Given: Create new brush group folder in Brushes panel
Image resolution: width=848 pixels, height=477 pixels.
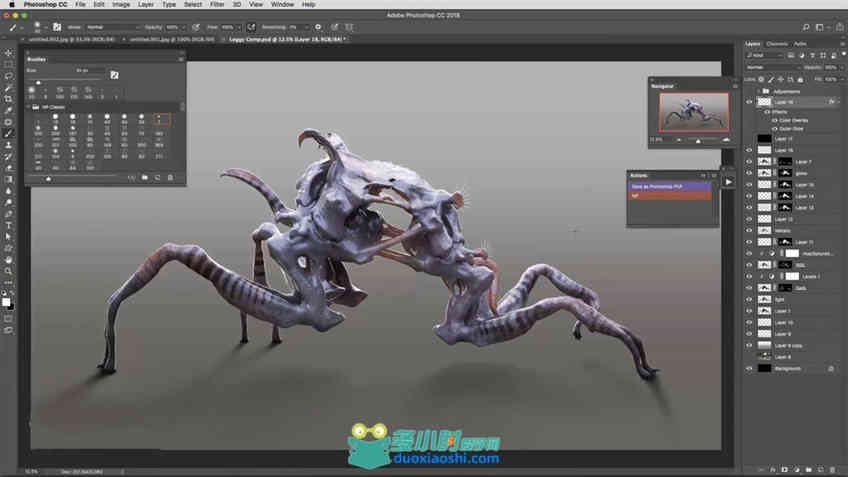Looking at the screenshot, I should [x=144, y=177].
